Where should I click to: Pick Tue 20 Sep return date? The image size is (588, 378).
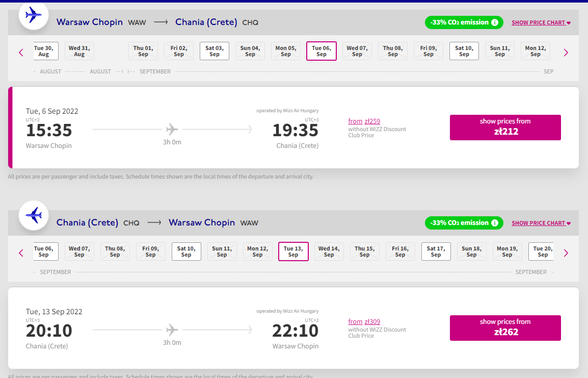click(542, 251)
